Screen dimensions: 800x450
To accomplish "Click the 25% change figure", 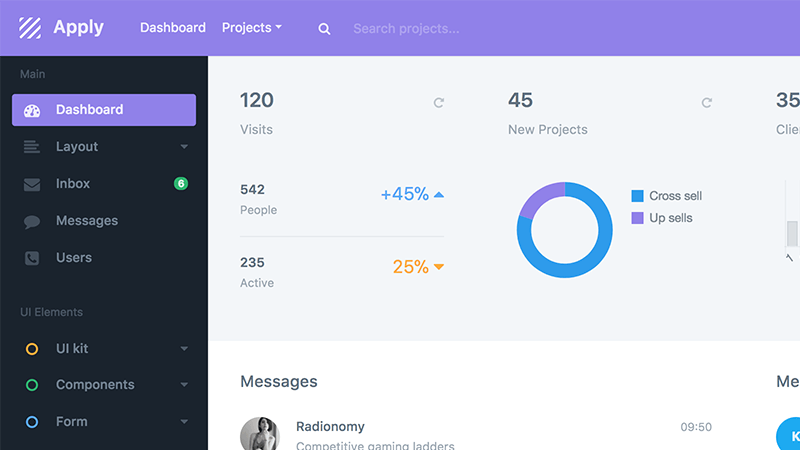I will (411, 267).
